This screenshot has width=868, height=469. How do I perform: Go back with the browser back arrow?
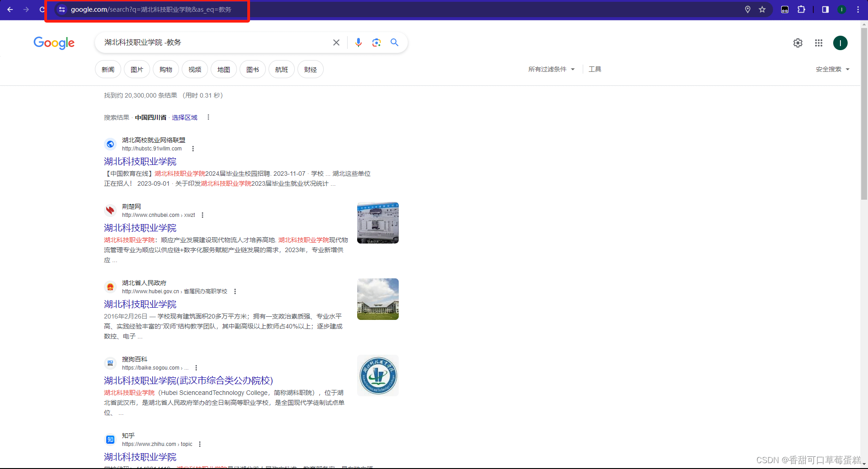tap(10, 9)
